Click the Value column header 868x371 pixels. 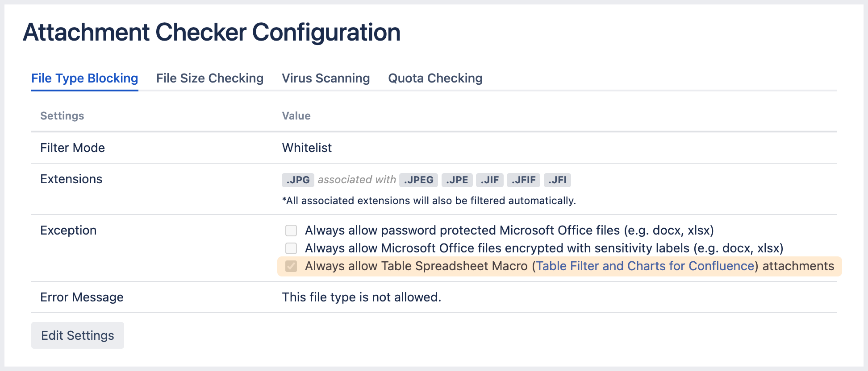click(x=296, y=115)
